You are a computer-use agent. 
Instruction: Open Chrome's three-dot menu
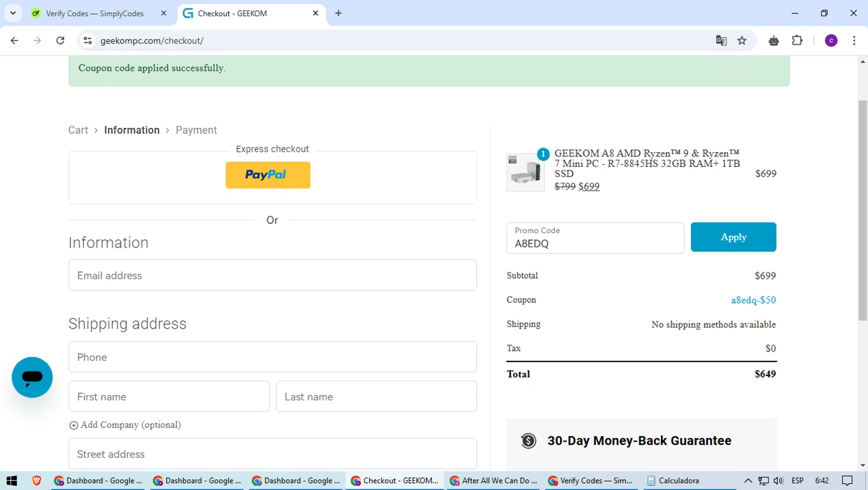point(854,40)
